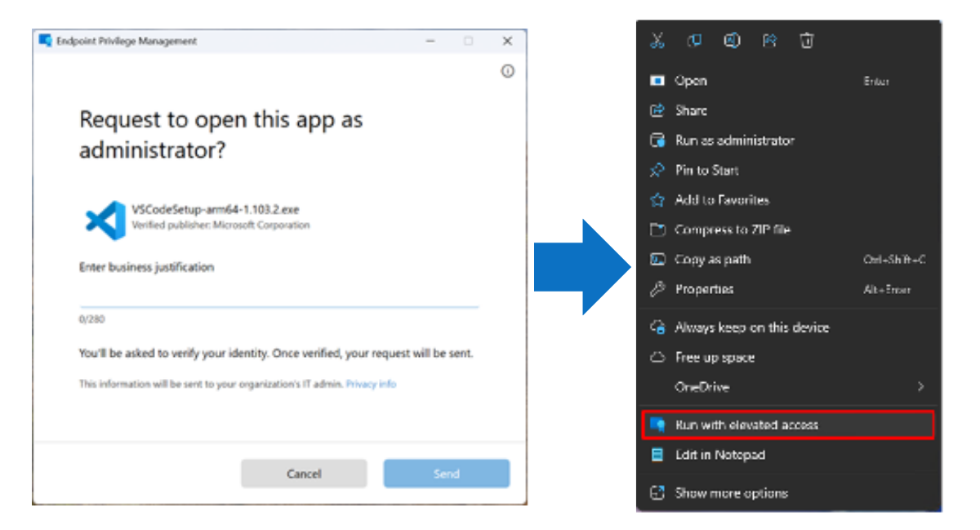The image size is (980, 530).
Task: Click the Rename icon in context menu
Action: [732, 40]
